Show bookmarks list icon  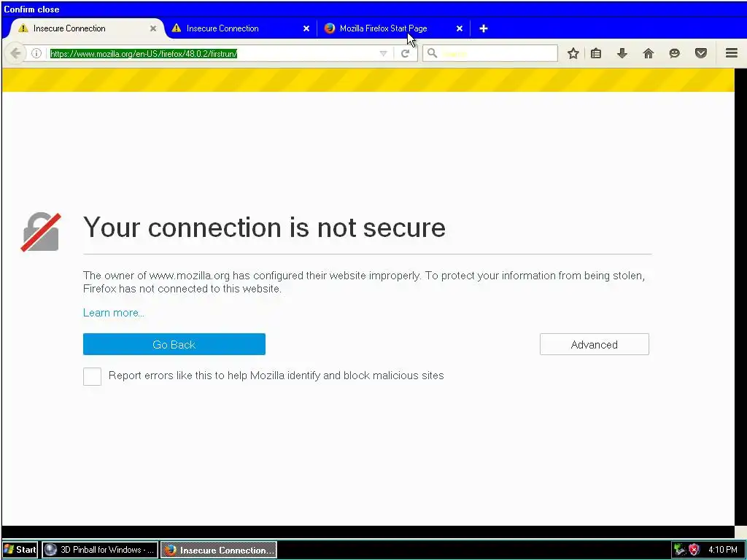click(596, 53)
